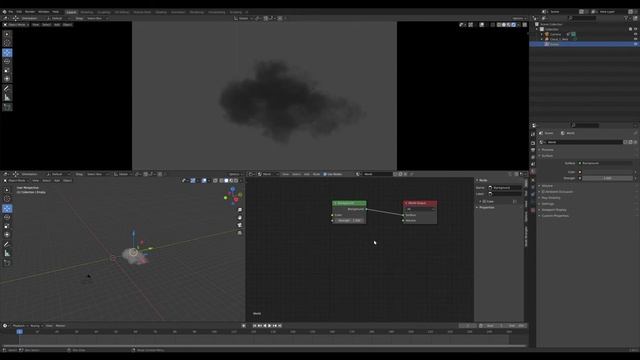The height and width of the screenshot is (360, 640).
Task: Click the zoom magnifier icon in the bottom viewport
Action: click(x=240, y=210)
